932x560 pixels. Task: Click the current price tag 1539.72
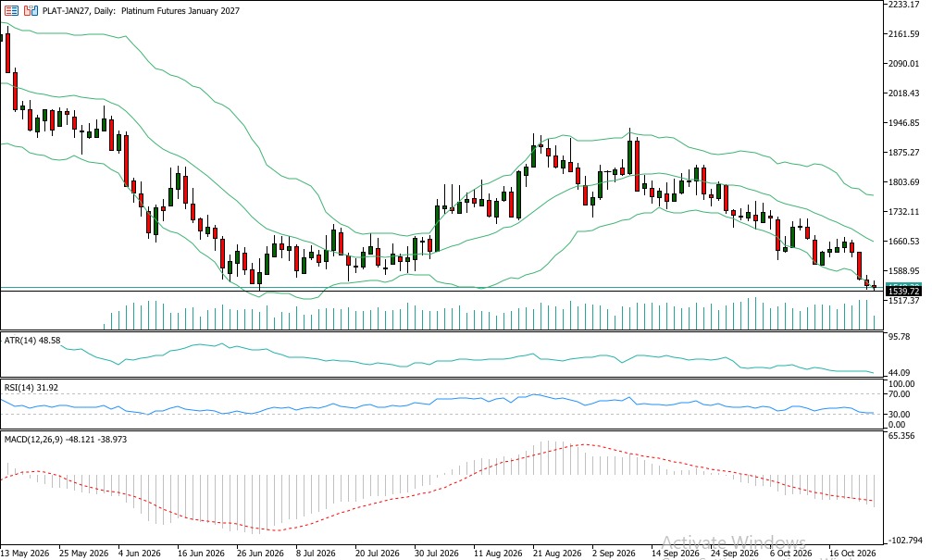coord(903,291)
